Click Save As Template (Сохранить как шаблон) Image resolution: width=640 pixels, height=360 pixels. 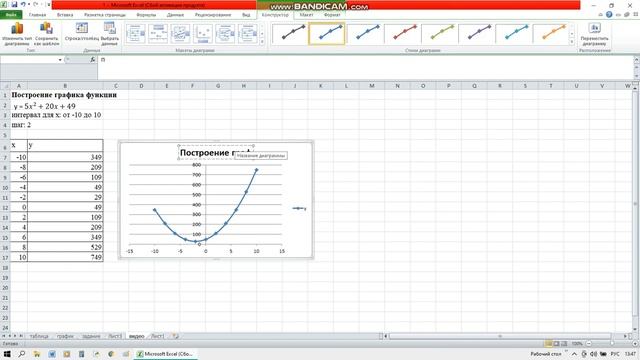coord(47,34)
